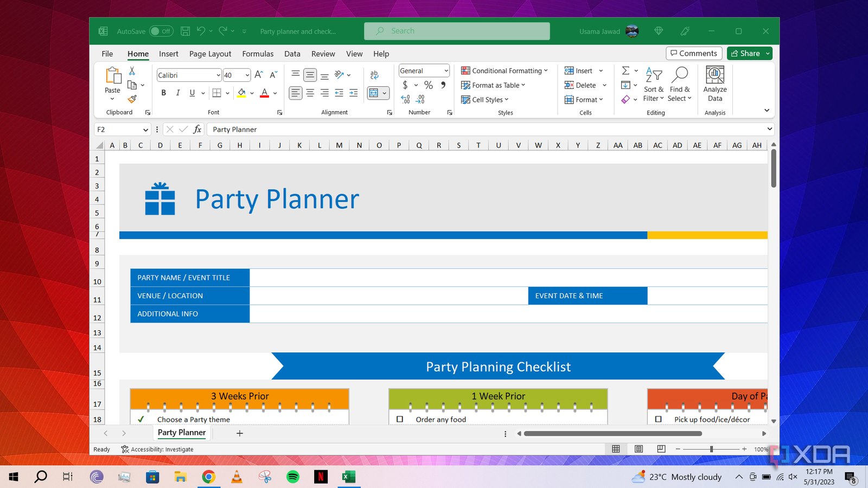Check the Pick up food/ice/décor item
This screenshot has width=868, height=488.
point(659,419)
